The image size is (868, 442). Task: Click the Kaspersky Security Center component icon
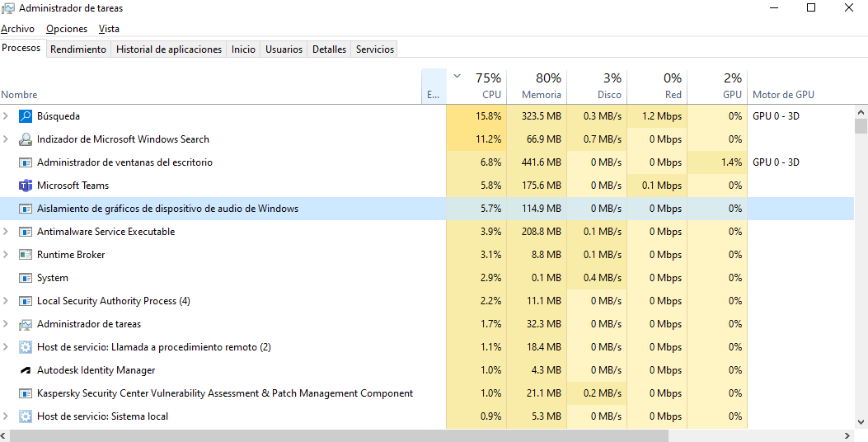coord(26,394)
